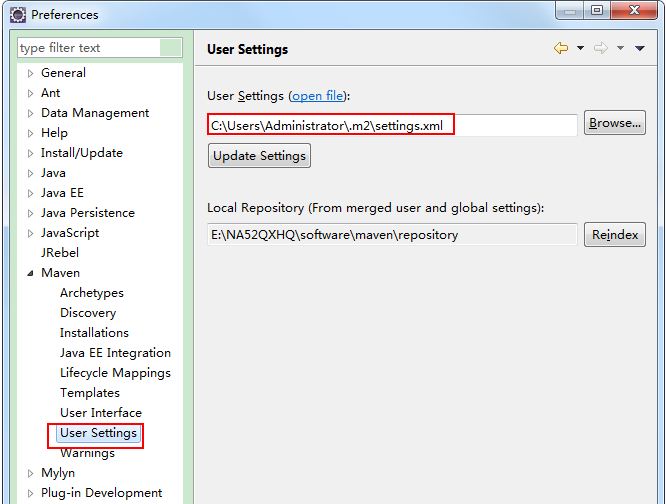
Task: Select Install/Update category
Action: pyautogui.click(x=82, y=152)
